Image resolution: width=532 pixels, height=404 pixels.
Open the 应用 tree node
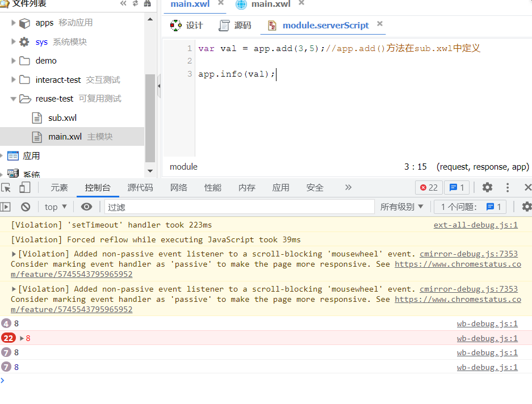[31, 155]
